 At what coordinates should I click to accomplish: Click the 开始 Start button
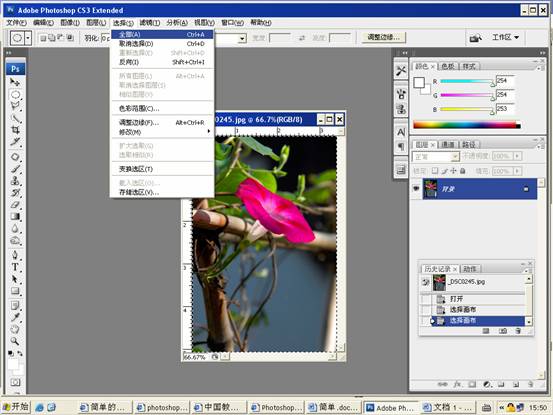point(16,407)
